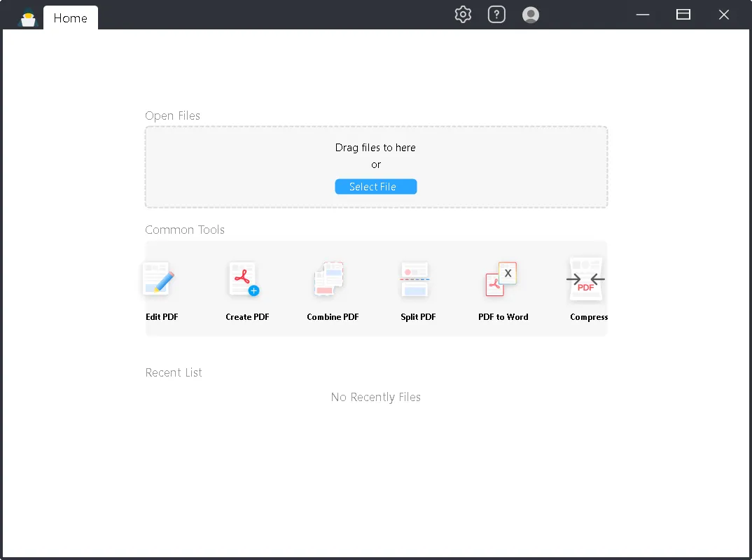Choose the Compress PDF tool icon

[585, 280]
